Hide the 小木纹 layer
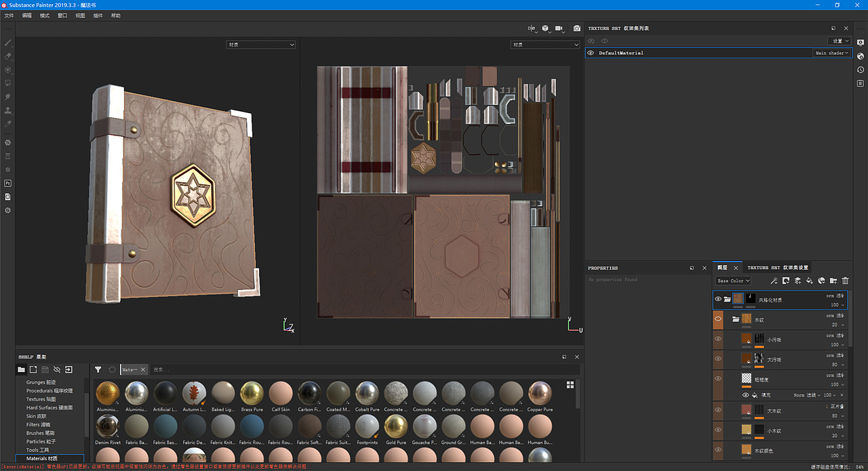 coord(718,430)
